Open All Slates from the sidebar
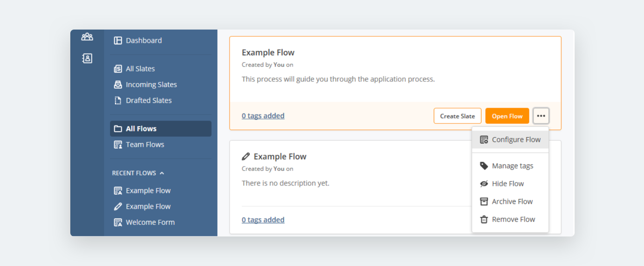Screen dimensions: 644x266 point(140,69)
